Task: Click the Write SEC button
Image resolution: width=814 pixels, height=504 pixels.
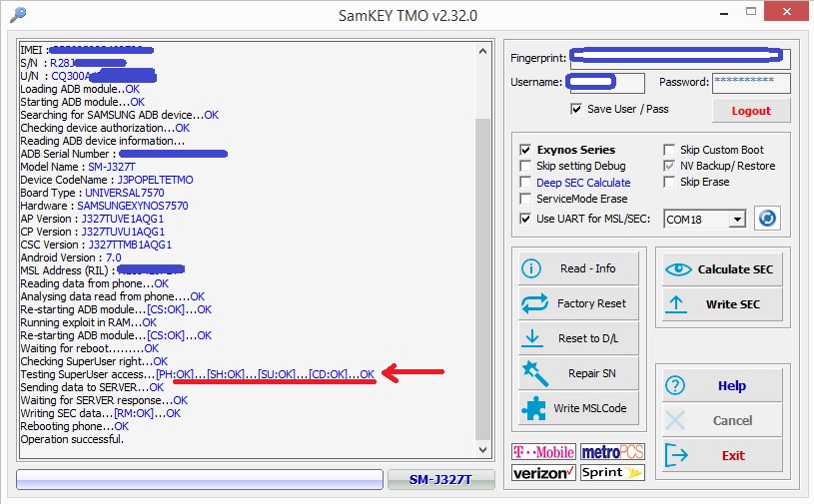Action: pyautogui.click(x=722, y=303)
